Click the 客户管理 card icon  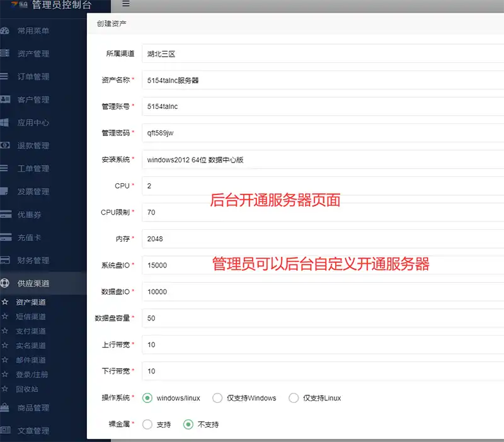pos(5,99)
